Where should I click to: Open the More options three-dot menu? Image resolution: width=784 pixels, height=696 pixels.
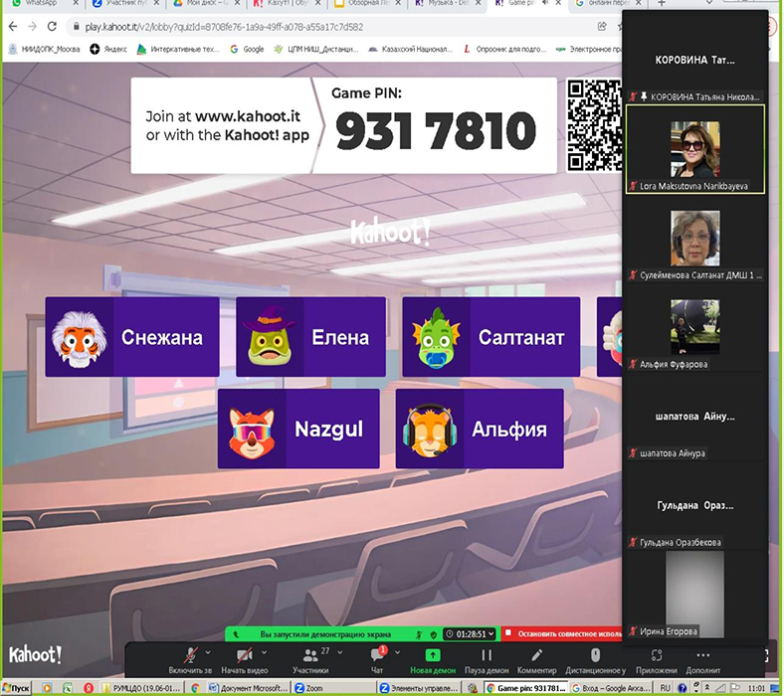pyautogui.click(x=702, y=658)
